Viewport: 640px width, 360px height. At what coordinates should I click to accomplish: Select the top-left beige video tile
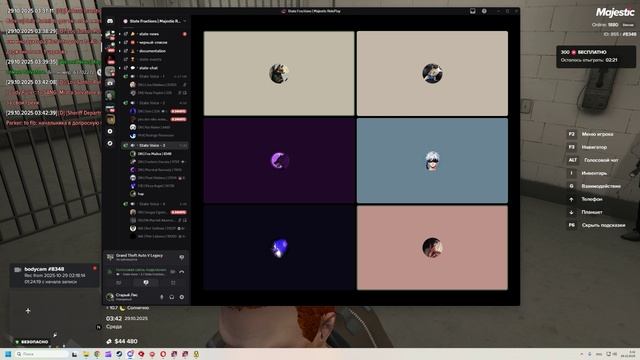pos(279,73)
